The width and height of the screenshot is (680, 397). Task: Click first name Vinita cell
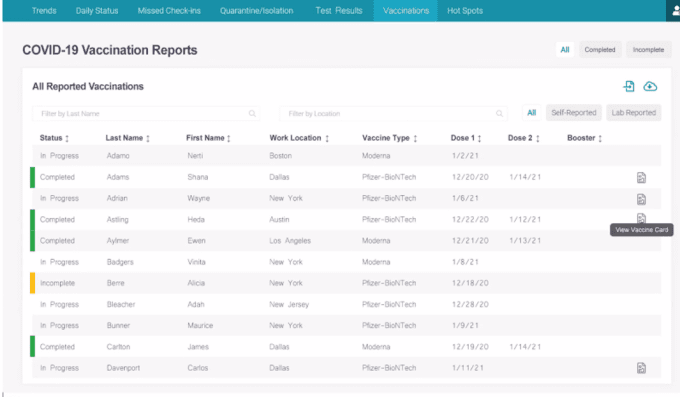(x=196, y=262)
